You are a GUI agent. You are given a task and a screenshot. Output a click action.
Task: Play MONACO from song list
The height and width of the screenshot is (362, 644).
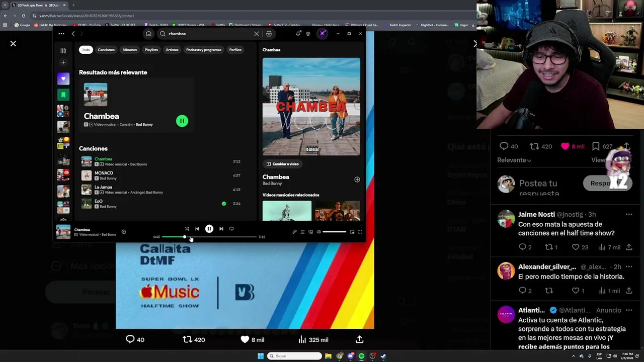[x=161, y=175]
